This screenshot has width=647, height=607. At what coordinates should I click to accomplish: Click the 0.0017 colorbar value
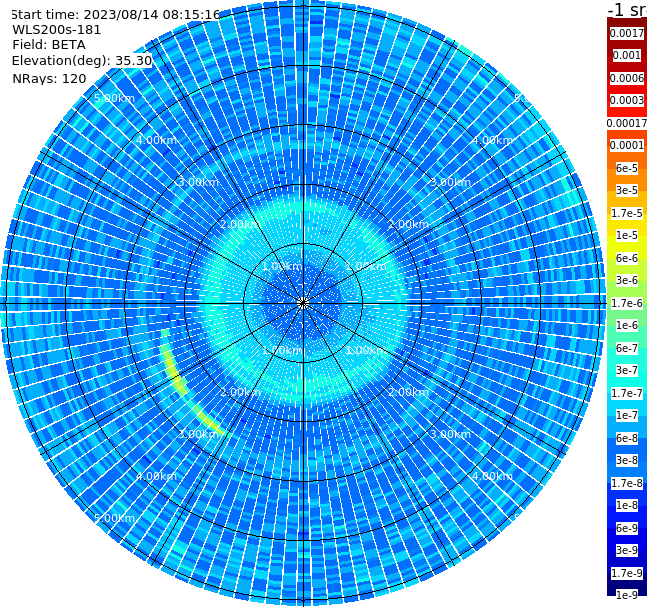[627, 33]
